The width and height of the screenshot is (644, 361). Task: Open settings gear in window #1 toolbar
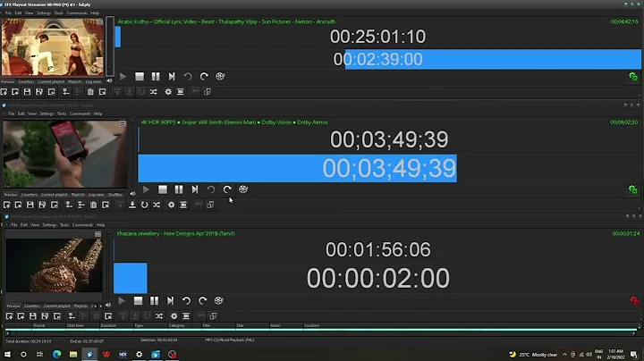(168, 92)
